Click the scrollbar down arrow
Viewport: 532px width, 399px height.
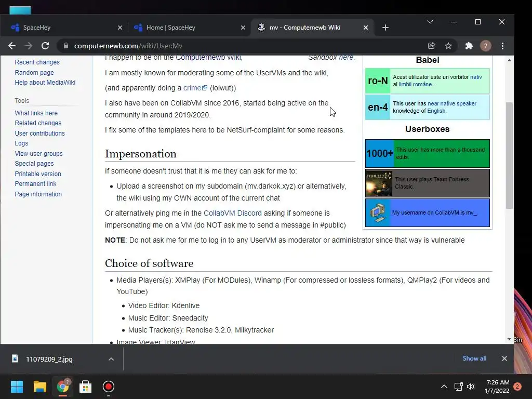point(509,339)
